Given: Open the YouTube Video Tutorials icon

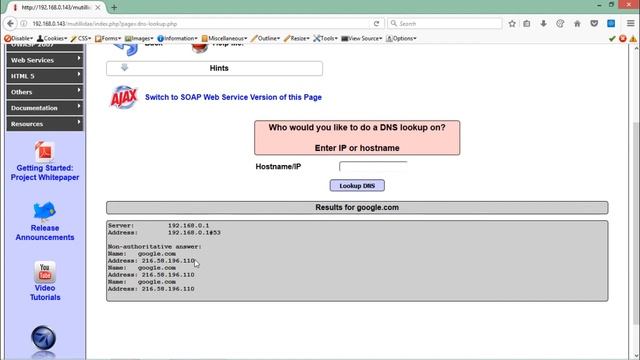Looking at the screenshot, I should (x=44, y=272).
